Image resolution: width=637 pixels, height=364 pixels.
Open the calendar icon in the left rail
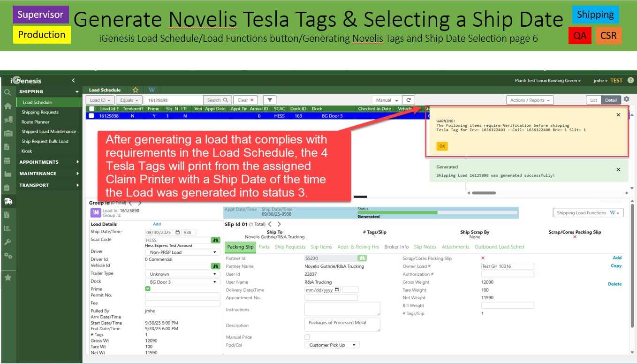click(7, 160)
